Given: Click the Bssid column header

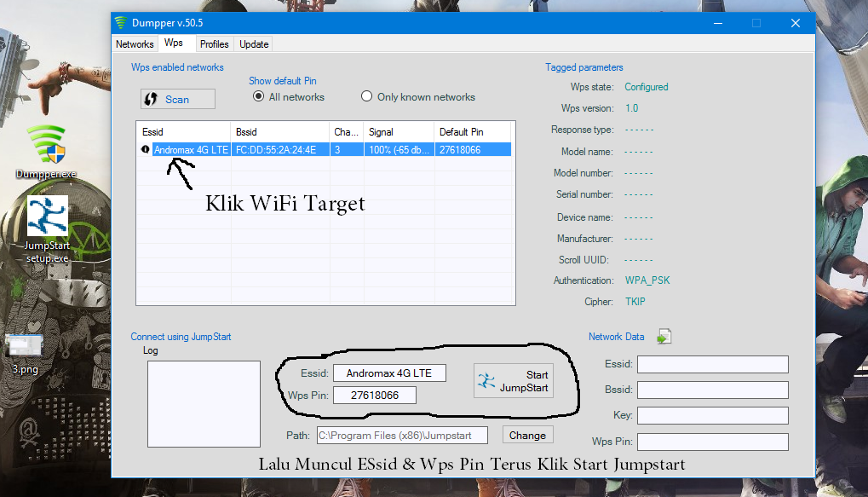Looking at the screenshot, I should coord(279,132).
